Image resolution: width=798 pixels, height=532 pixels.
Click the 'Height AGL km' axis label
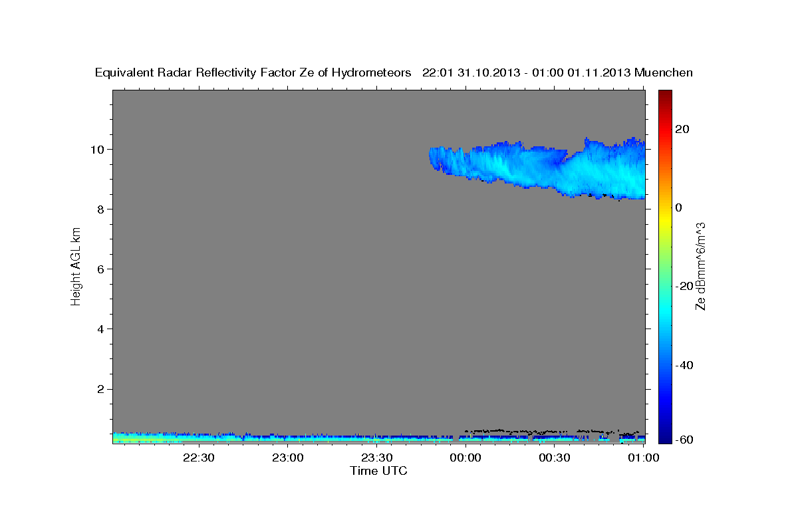tap(76, 267)
